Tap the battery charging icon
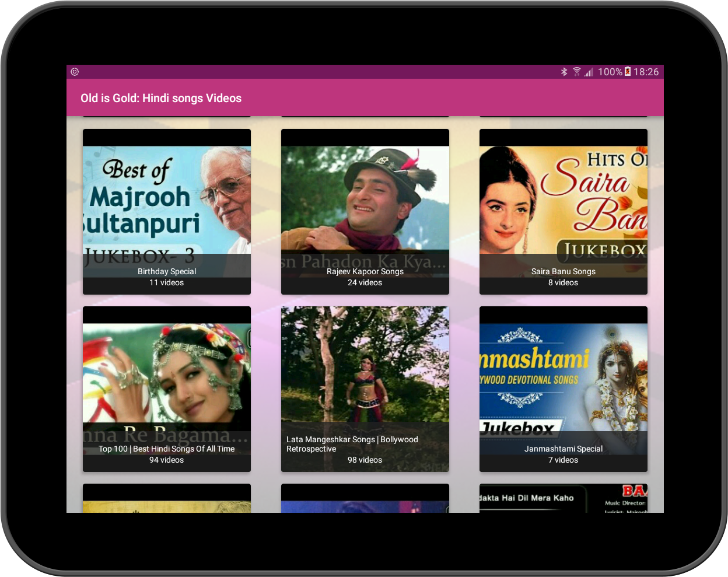Viewport: 728px width, 577px height. point(628,72)
